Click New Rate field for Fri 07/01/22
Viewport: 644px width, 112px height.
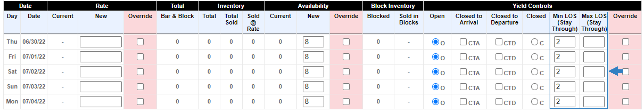[101, 57]
